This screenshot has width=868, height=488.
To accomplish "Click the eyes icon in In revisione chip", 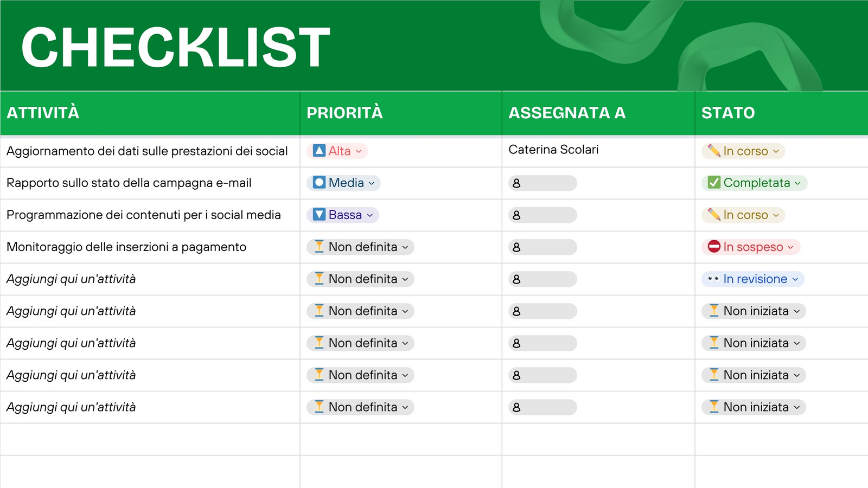I will 714,279.
